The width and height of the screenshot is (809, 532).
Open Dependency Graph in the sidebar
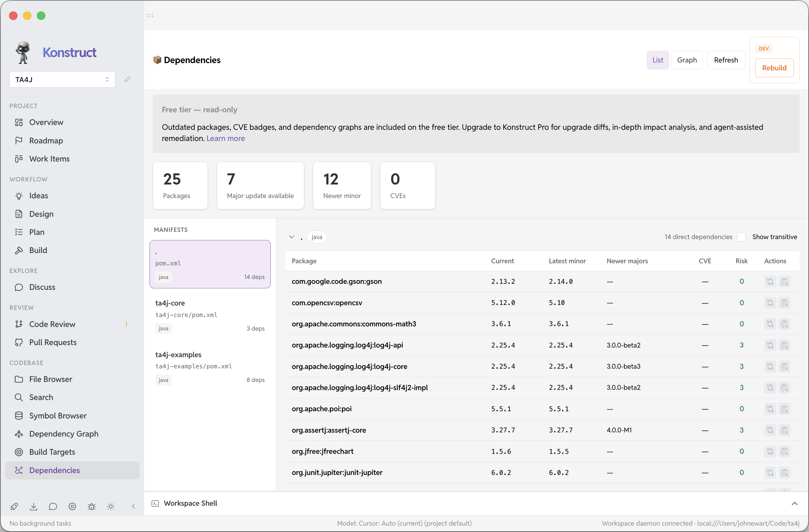click(72, 434)
